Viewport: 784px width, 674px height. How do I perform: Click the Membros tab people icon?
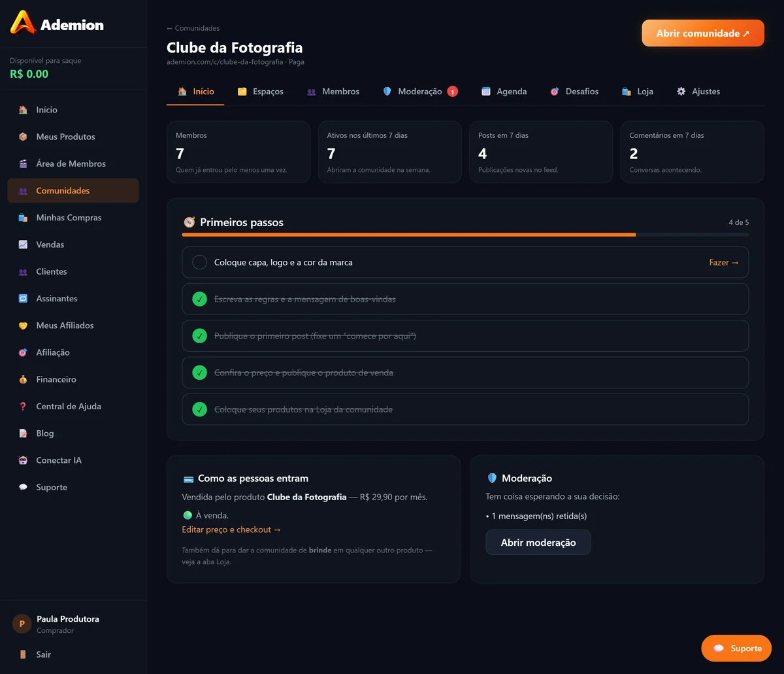311,92
